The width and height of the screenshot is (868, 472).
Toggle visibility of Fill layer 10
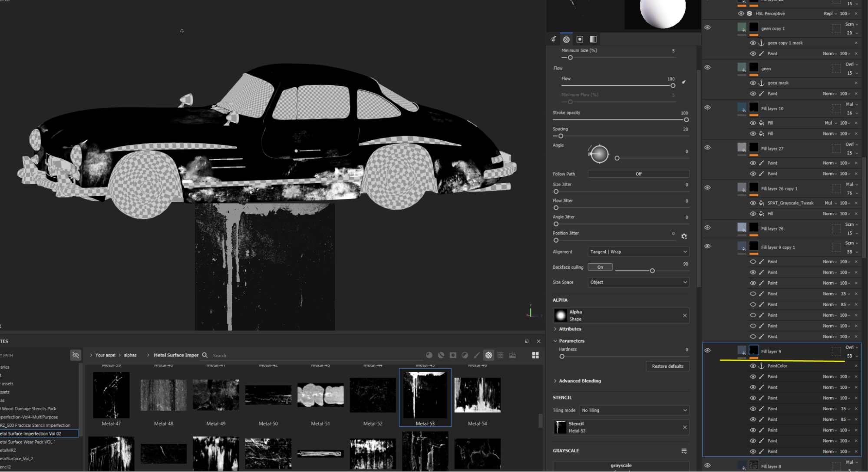(x=707, y=108)
